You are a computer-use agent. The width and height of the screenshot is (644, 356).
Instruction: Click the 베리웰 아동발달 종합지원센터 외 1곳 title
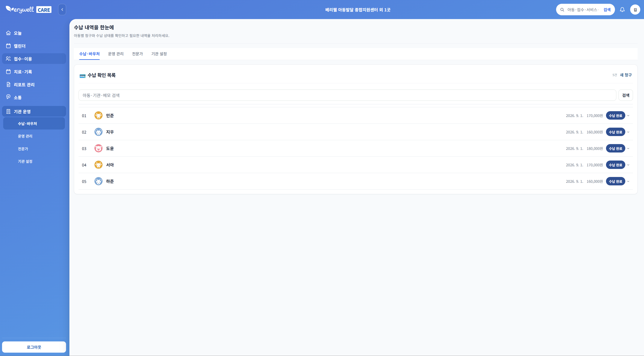point(358,10)
